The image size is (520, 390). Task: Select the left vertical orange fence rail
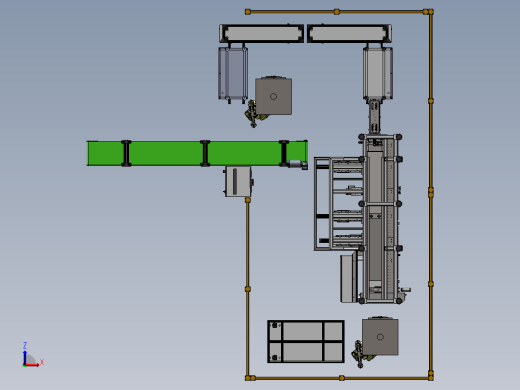click(248, 289)
